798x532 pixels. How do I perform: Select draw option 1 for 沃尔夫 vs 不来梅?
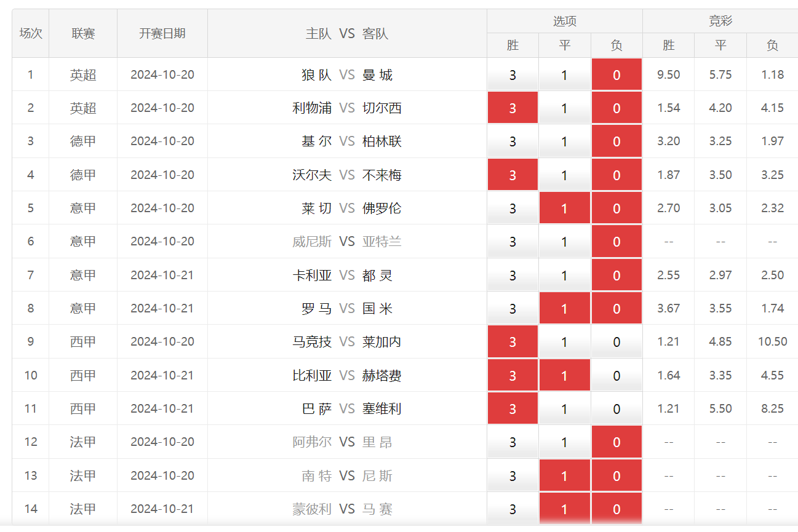pyautogui.click(x=564, y=175)
